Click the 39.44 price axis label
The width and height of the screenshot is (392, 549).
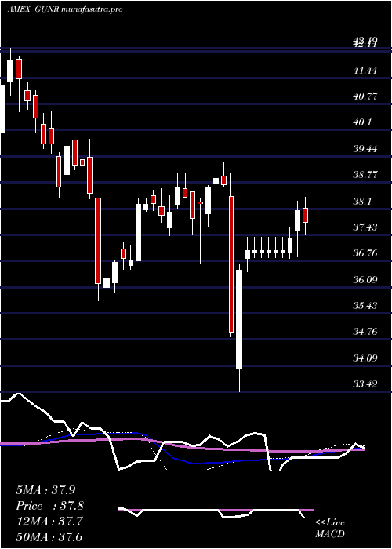point(365,148)
